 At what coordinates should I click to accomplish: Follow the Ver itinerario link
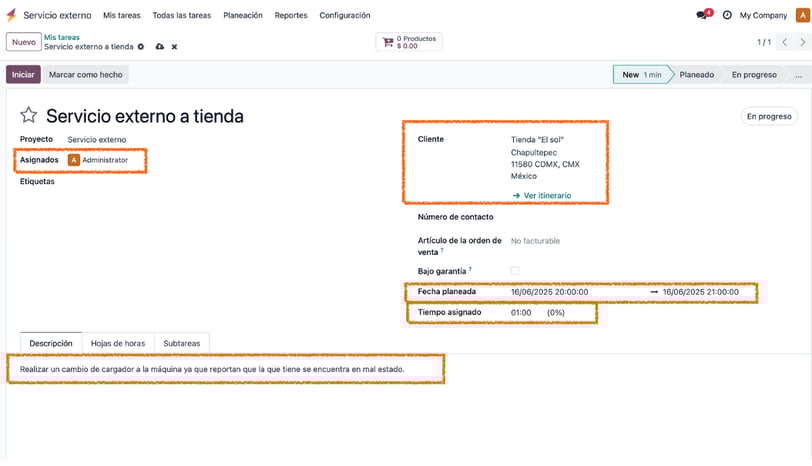click(542, 195)
